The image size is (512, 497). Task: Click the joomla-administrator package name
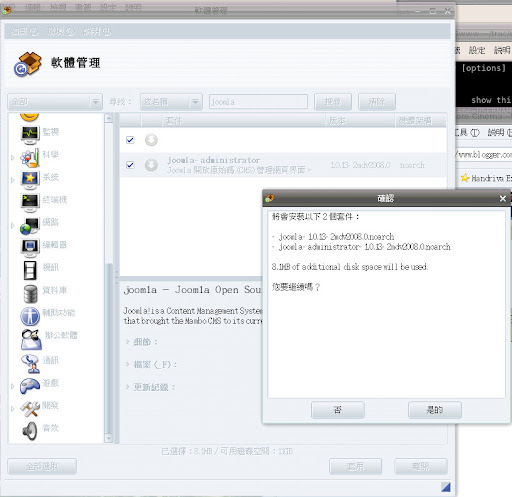click(213, 160)
